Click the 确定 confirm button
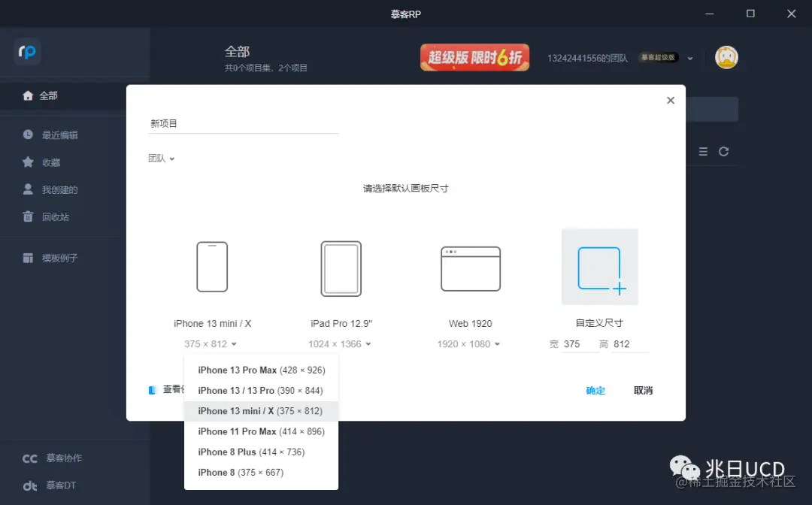This screenshot has height=505, width=812. tap(595, 391)
